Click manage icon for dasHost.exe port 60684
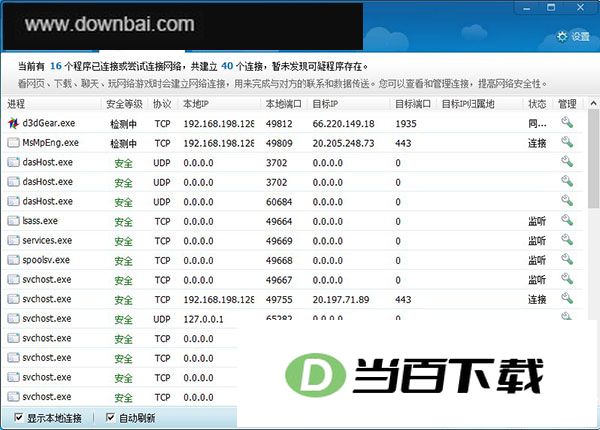Image resolution: width=600 pixels, height=430 pixels. (x=567, y=200)
